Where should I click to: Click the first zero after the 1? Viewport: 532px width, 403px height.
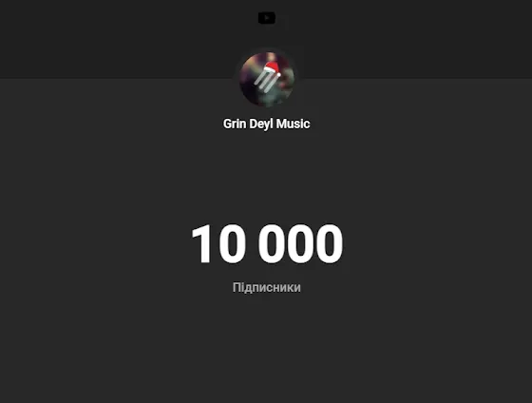pos(232,243)
